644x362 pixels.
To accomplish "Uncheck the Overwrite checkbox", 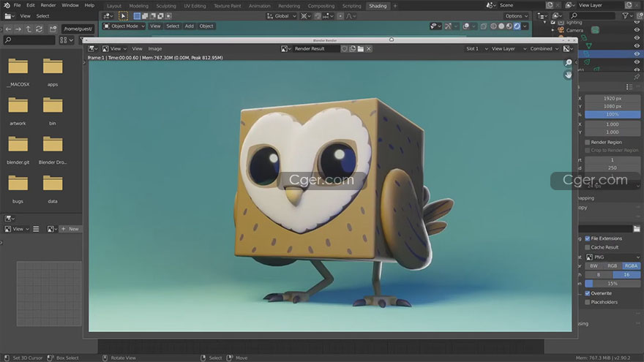I will click(588, 293).
